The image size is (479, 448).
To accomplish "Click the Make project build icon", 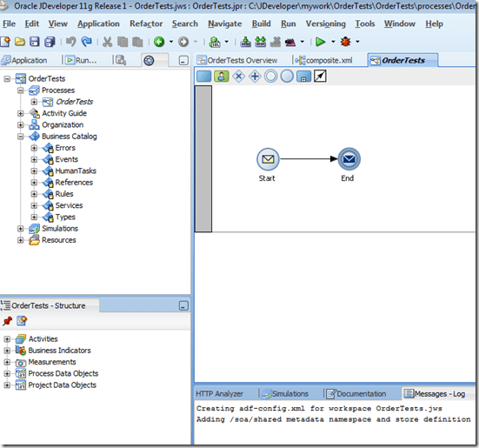I will click(x=246, y=42).
